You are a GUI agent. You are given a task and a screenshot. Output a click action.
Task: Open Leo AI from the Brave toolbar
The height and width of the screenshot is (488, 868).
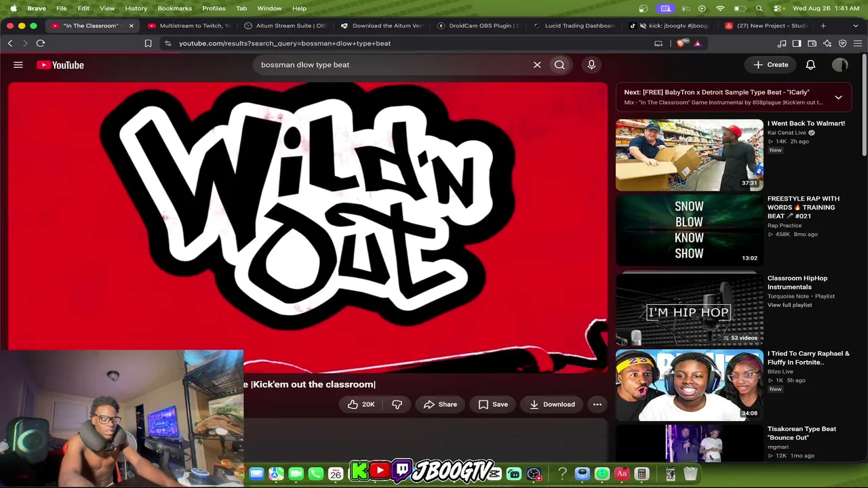point(827,43)
